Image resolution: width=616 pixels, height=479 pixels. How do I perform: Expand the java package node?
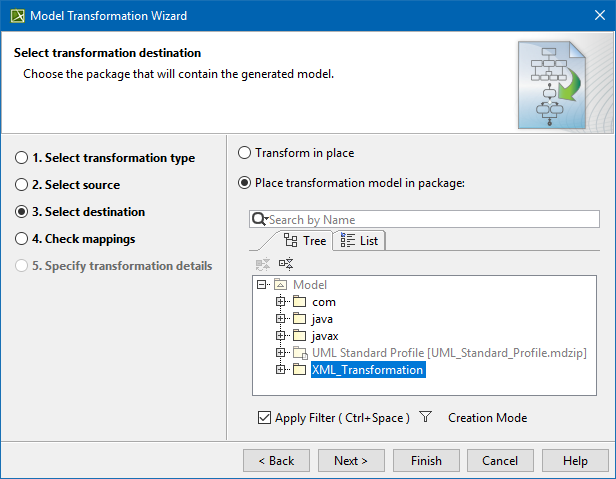(281, 319)
